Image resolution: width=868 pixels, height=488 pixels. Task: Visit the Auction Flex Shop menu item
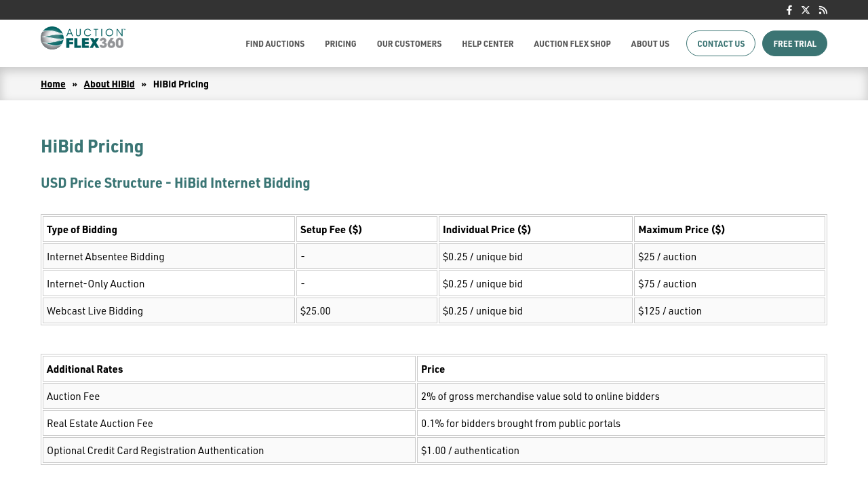572,44
